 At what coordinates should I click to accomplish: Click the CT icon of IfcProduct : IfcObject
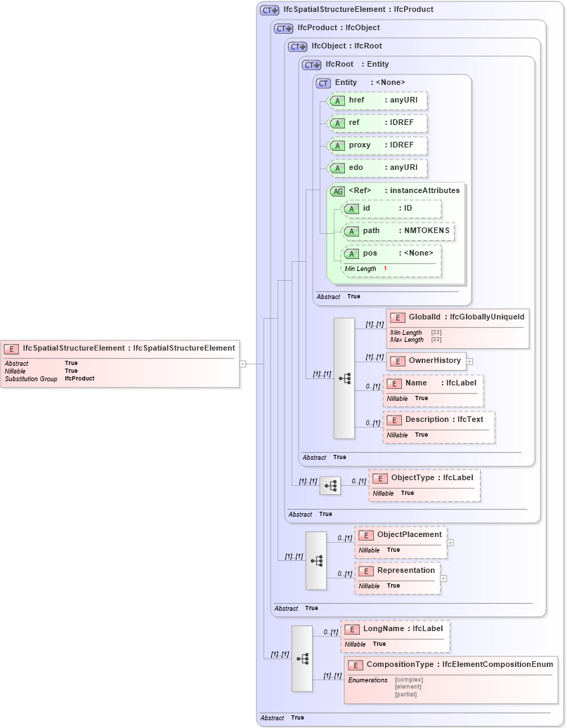click(x=285, y=27)
